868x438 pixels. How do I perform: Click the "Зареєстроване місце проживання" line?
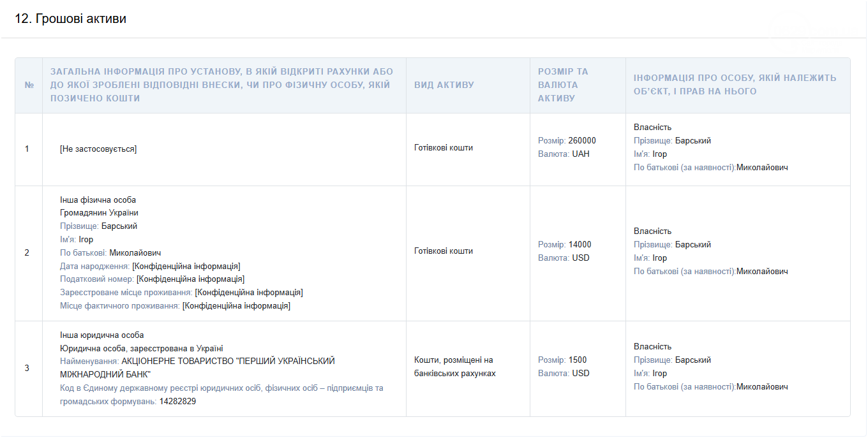tap(181, 293)
